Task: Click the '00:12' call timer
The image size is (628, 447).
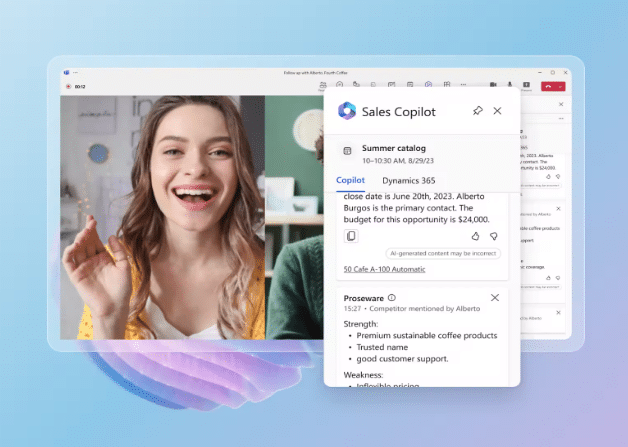Action: point(80,87)
